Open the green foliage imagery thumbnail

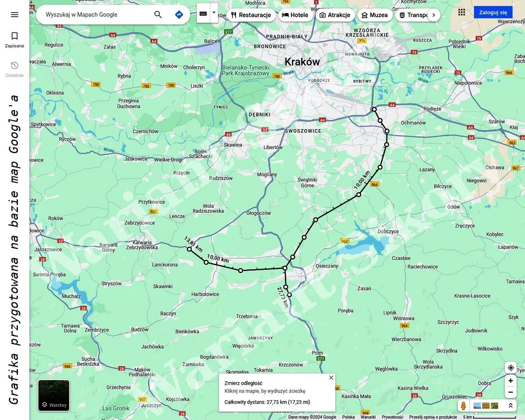click(x=494, y=406)
